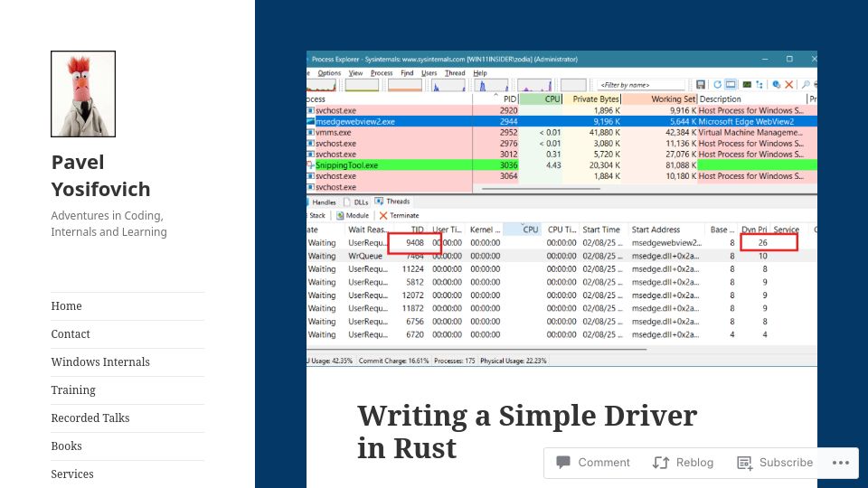Select the msedgewebview2.exe process row

561,121
